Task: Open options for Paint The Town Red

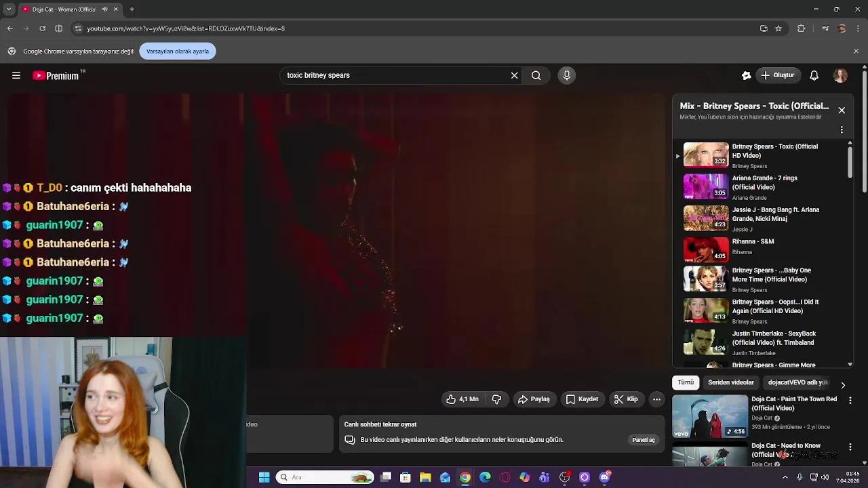Action: click(850, 401)
